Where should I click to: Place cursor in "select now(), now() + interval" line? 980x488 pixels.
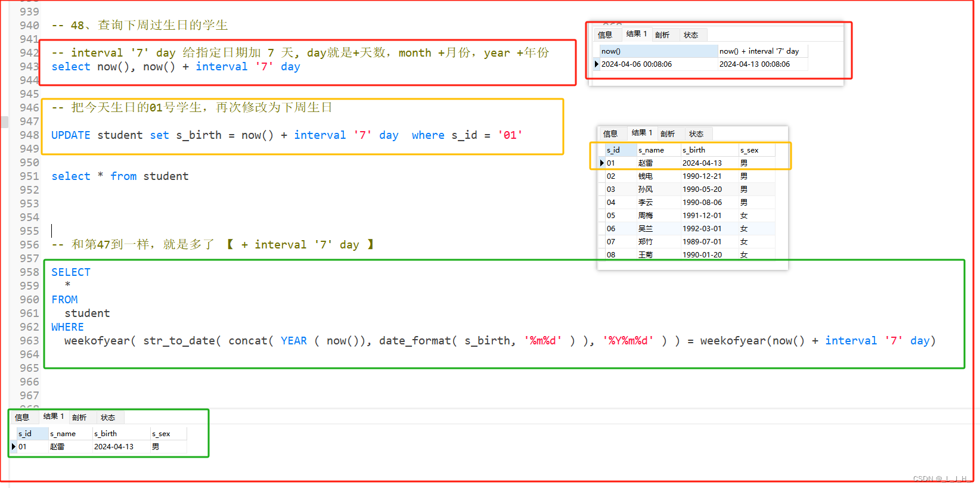tap(176, 67)
